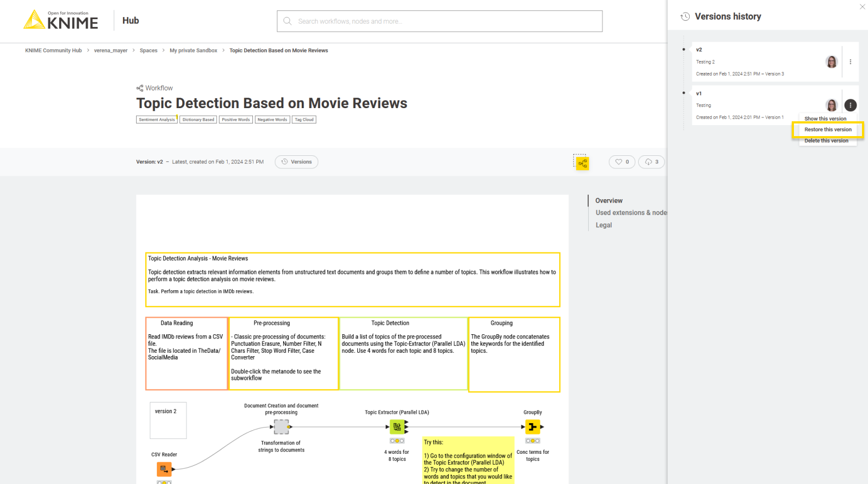Click the heart likes counter
The width and height of the screenshot is (868, 484).
[622, 162]
